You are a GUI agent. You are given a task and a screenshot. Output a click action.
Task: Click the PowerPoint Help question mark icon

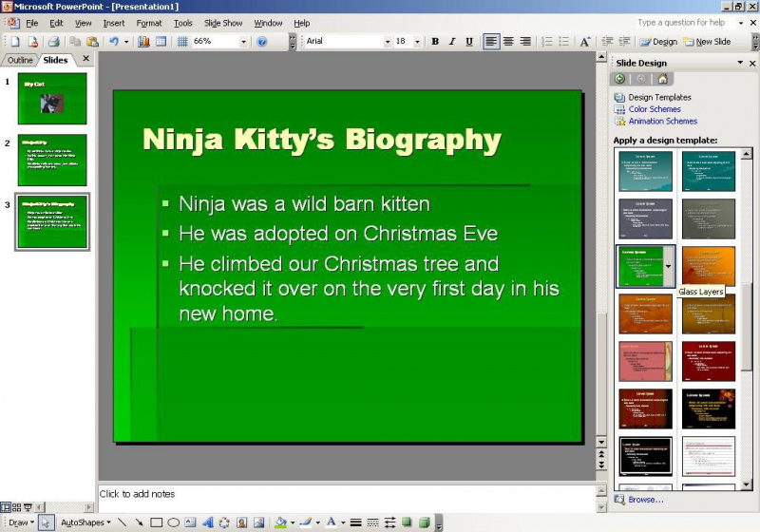point(262,42)
